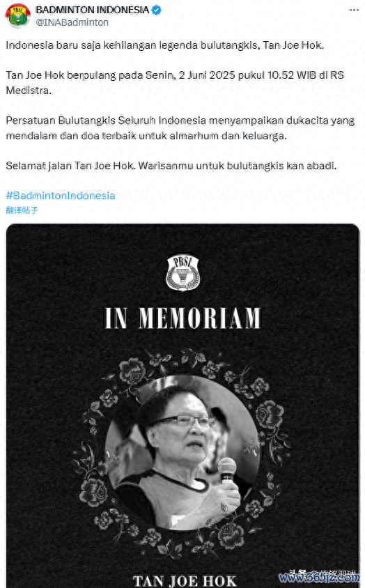Screen dimensions: 365x588
Task: Open the #BadmintonIndonesia hashtag
Action: click(61, 196)
